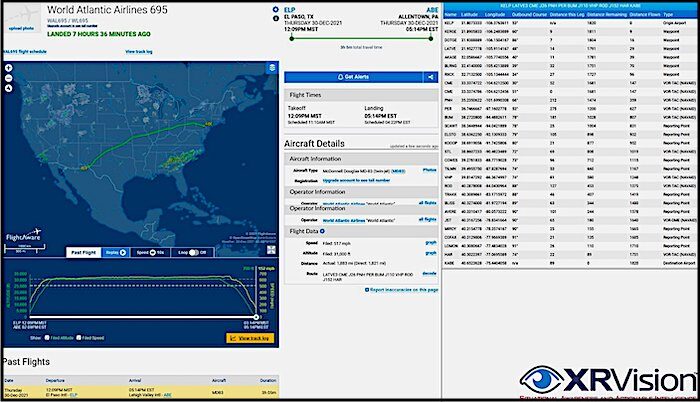Click the info icon beside Flight Data

click(x=322, y=231)
